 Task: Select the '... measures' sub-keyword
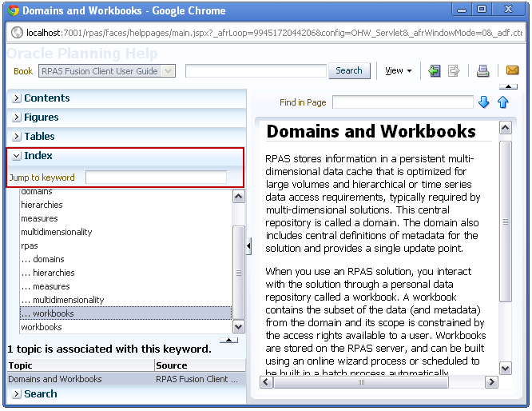46,286
